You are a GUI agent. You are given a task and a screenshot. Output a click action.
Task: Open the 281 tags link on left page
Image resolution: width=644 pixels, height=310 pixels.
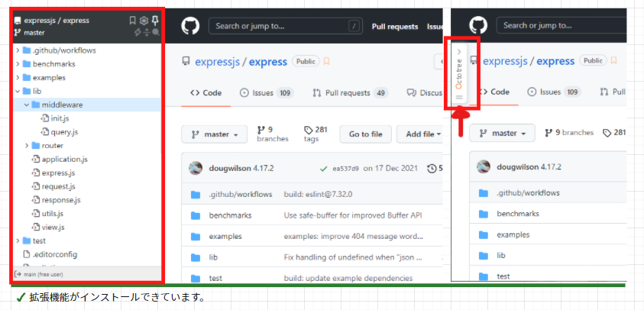point(316,134)
